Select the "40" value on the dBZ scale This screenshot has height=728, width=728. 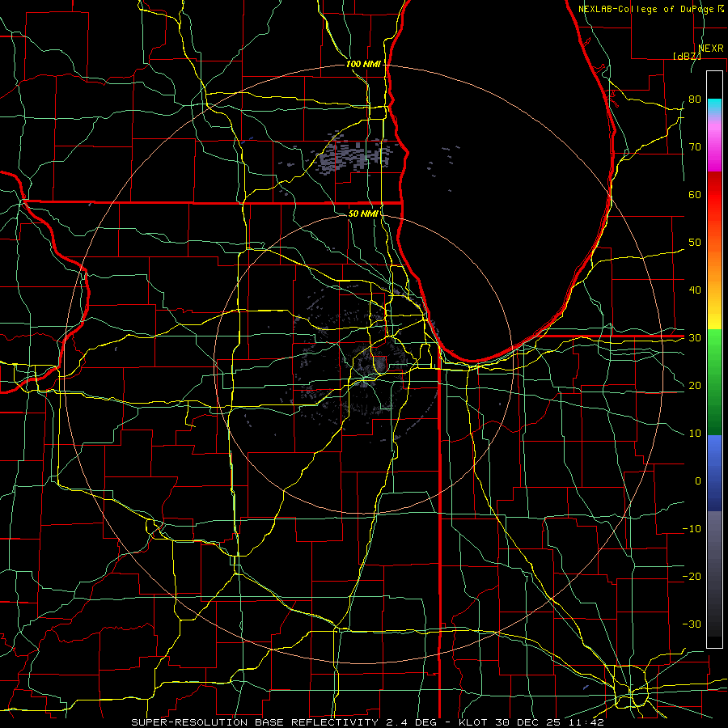pyautogui.click(x=695, y=290)
